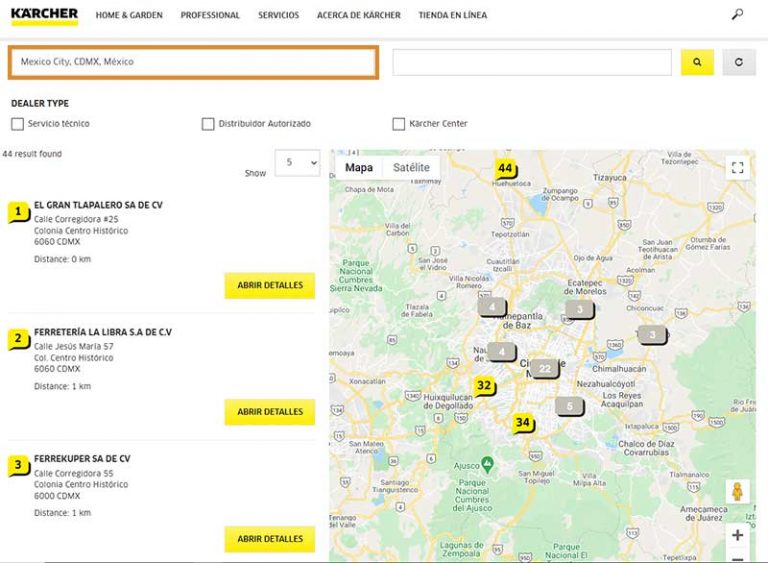Select Ferretería La Libra S.A de C.V title
The height and width of the screenshot is (563, 768).
pyautogui.click(x=103, y=332)
